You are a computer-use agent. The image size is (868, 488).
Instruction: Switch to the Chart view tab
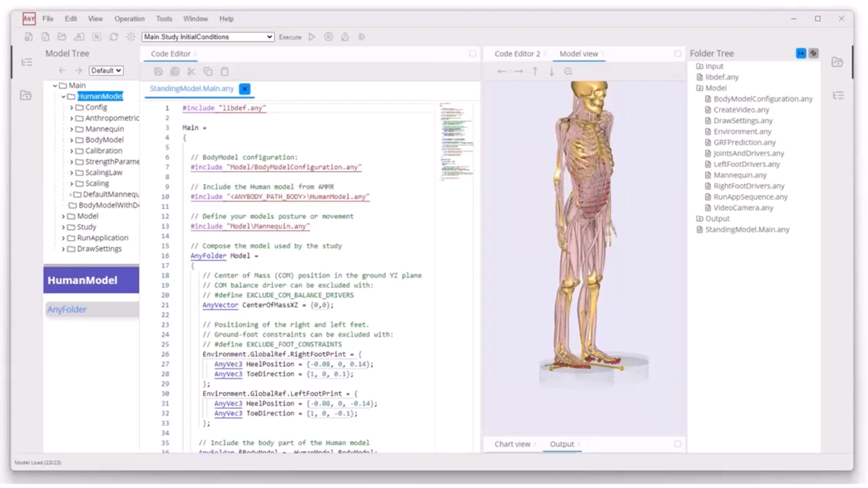point(512,444)
